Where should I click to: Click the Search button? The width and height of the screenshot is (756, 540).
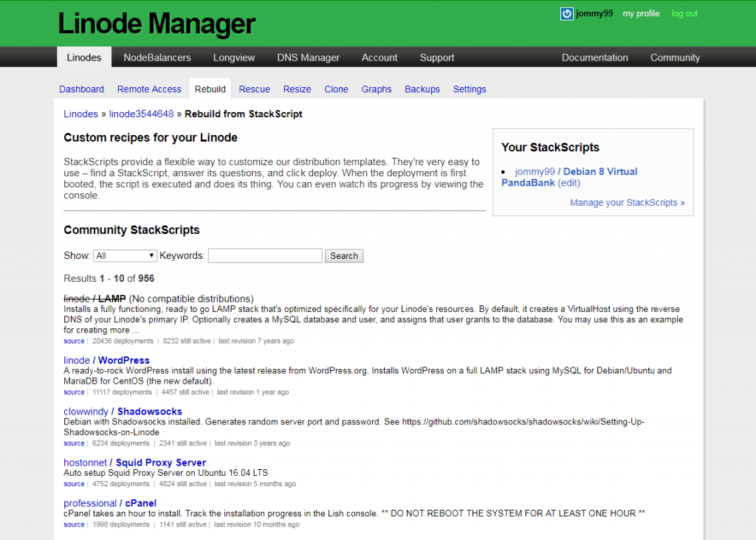344,256
